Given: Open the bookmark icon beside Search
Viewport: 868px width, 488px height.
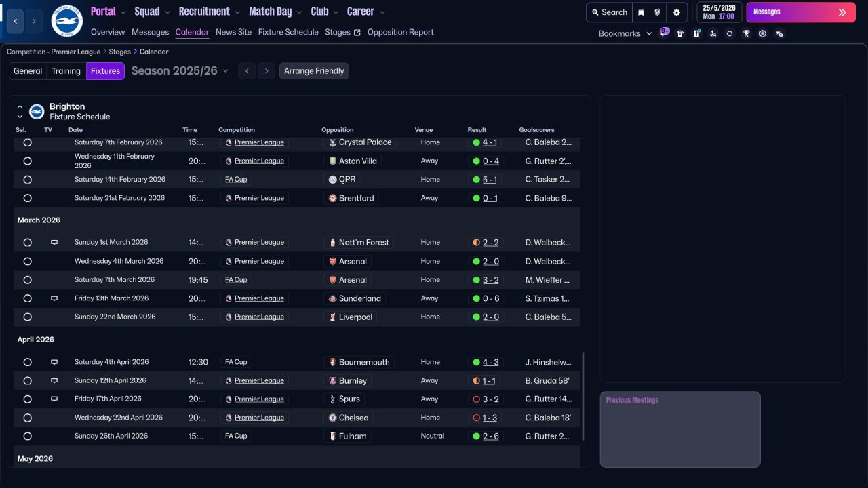Looking at the screenshot, I should coord(641,12).
